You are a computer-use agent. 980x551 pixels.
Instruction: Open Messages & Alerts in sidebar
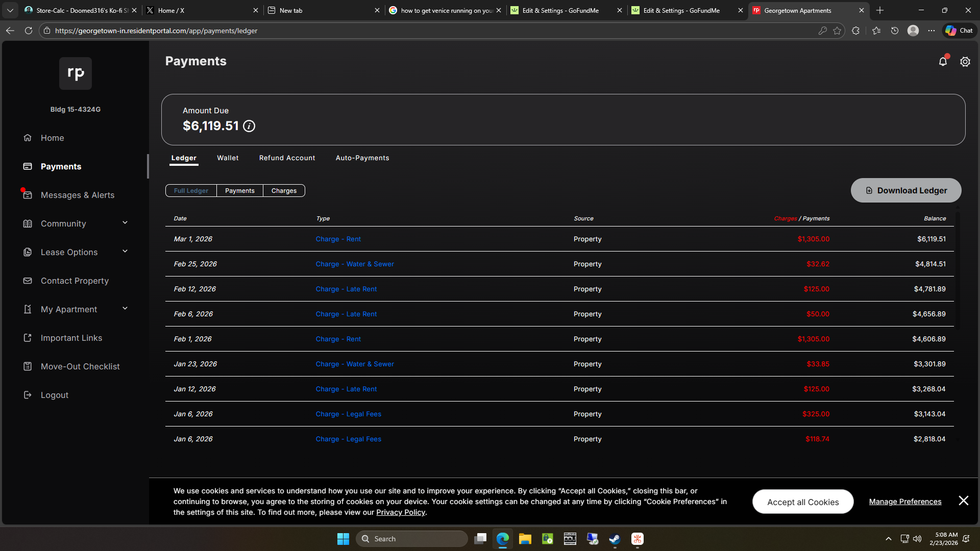pyautogui.click(x=78, y=195)
